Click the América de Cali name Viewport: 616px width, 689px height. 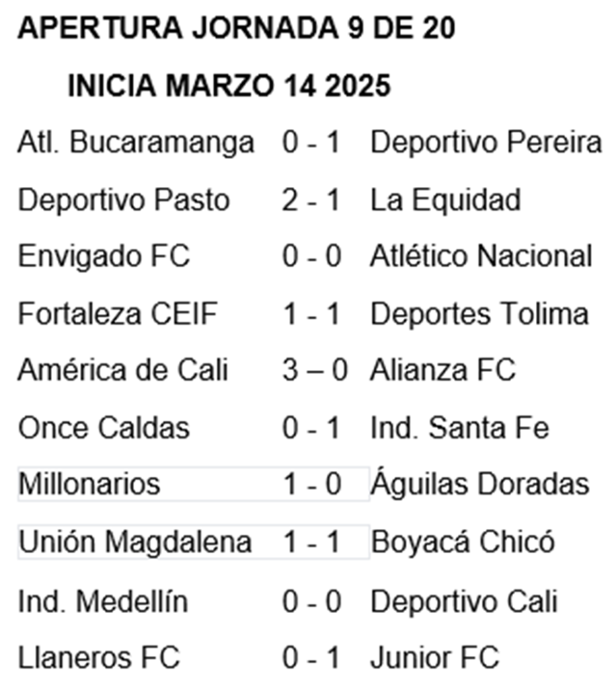point(123,370)
